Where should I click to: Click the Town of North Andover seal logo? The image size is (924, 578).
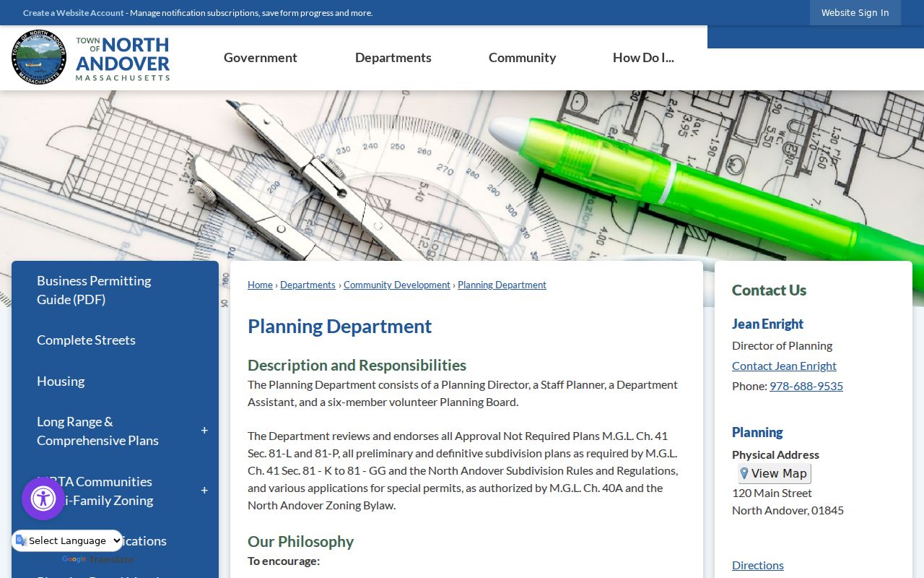pyautogui.click(x=39, y=58)
